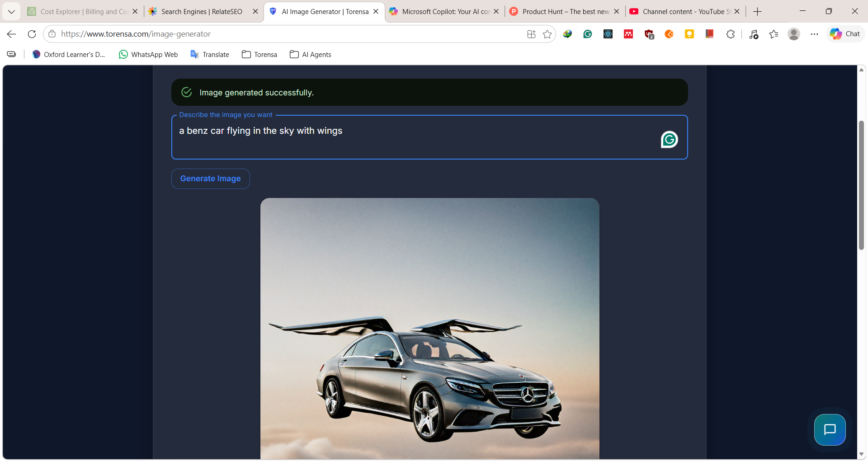
Task: Click the leftmost favorites bar icon
Action: tap(12, 55)
